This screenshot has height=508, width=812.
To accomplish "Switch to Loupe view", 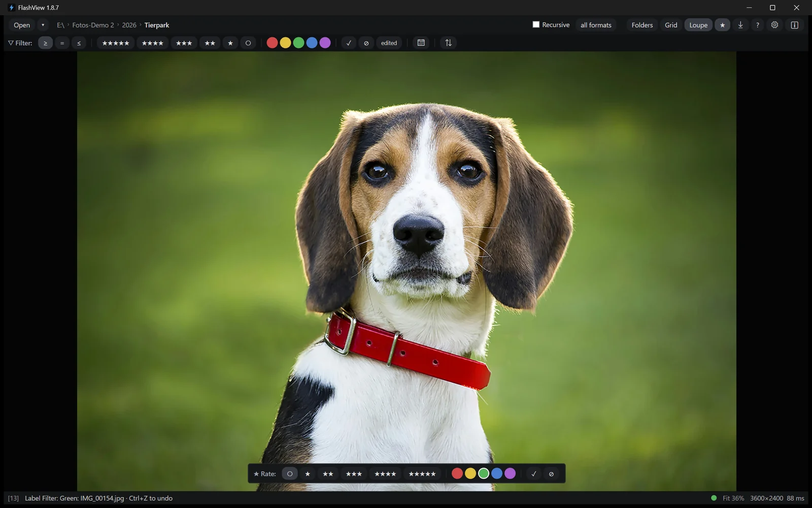I will point(698,25).
